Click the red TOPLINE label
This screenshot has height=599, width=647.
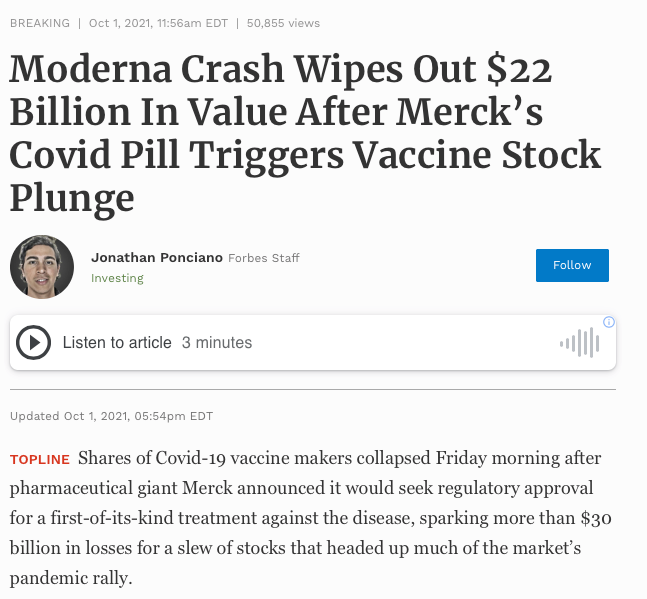pos(40,459)
